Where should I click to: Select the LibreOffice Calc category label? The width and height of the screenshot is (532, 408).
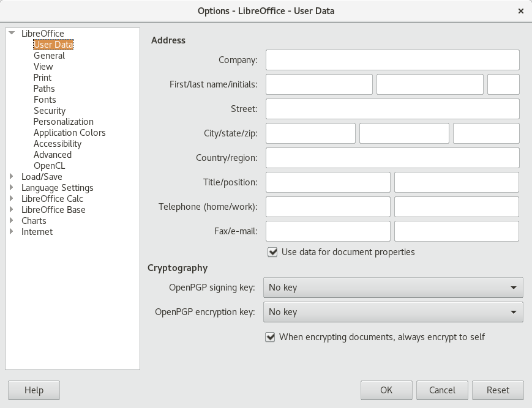(x=52, y=199)
